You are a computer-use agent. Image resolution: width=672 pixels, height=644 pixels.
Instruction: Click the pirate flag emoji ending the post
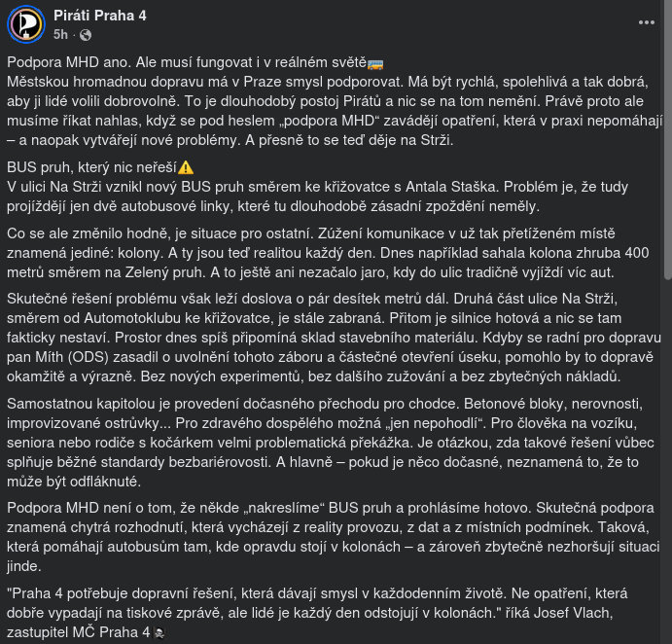tap(159, 632)
